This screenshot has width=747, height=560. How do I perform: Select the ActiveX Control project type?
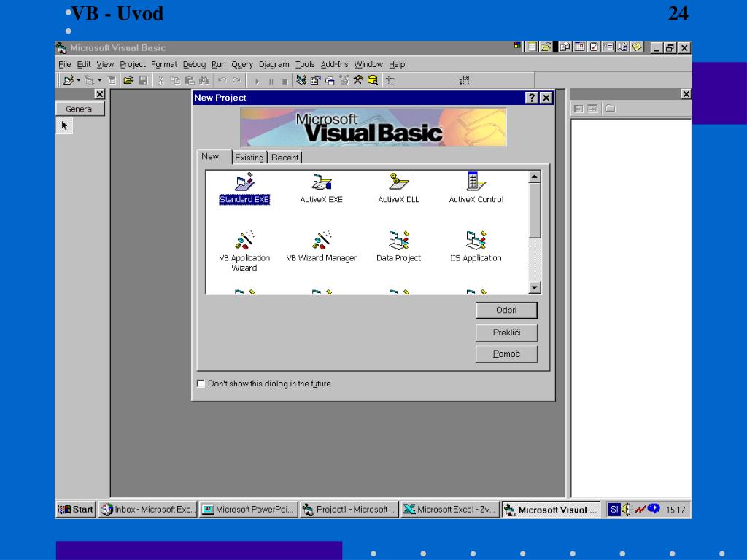[x=476, y=189]
